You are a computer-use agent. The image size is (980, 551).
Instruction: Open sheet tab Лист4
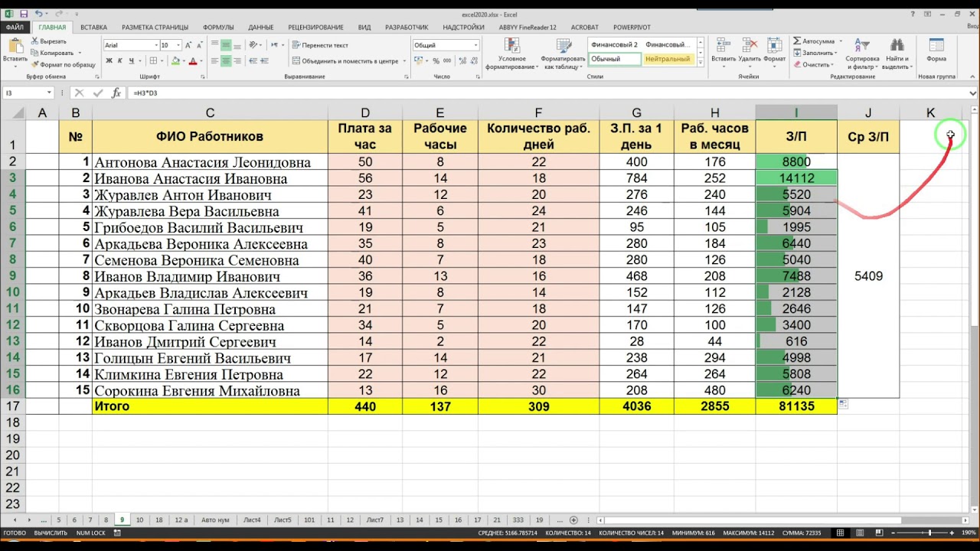tap(253, 520)
